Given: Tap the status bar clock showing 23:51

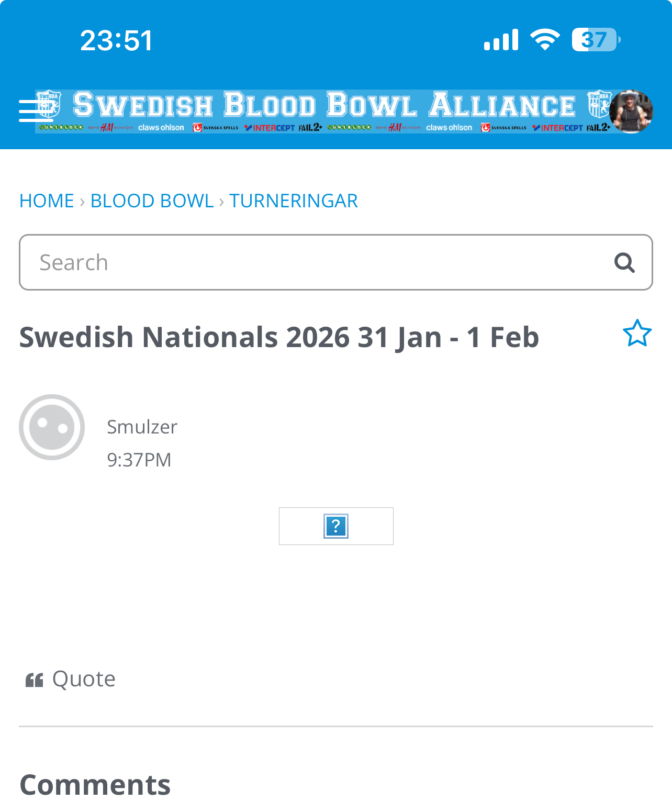Looking at the screenshot, I should point(116,40).
